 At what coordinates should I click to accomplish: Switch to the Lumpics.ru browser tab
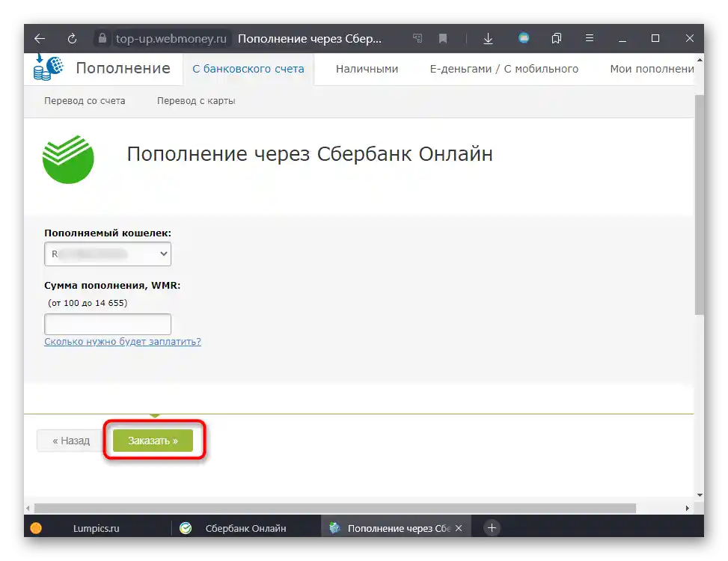pyautogui.click(x=96, y=528)
